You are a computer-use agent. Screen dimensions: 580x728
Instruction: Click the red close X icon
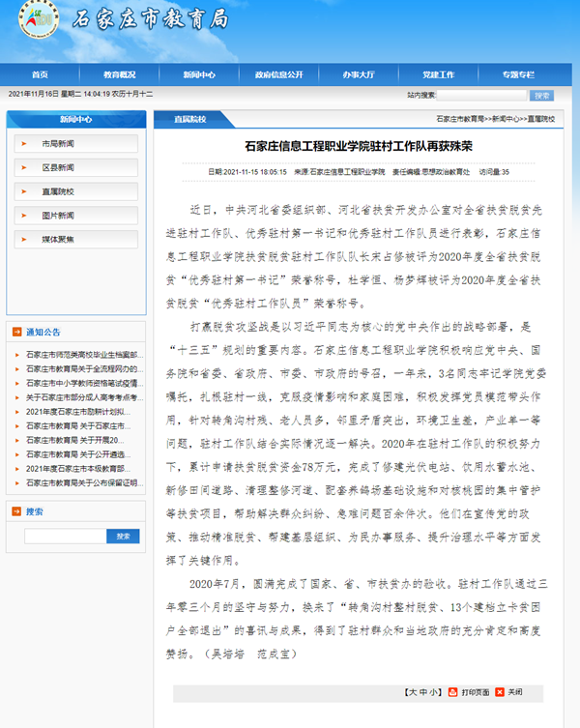(499, 692)
